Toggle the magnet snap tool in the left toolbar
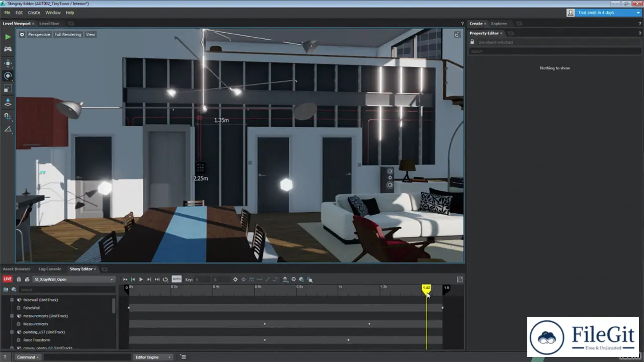644x362 pixels. (x=8, y=116)
